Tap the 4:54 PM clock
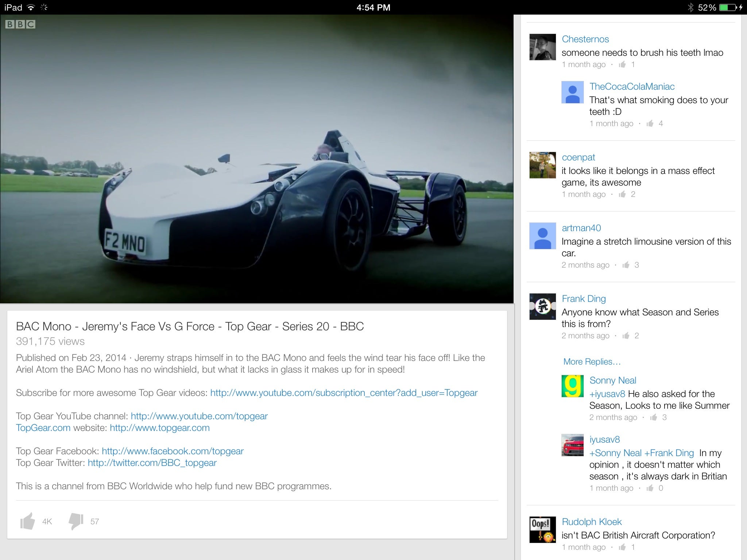747x560 pixels. 373,8
